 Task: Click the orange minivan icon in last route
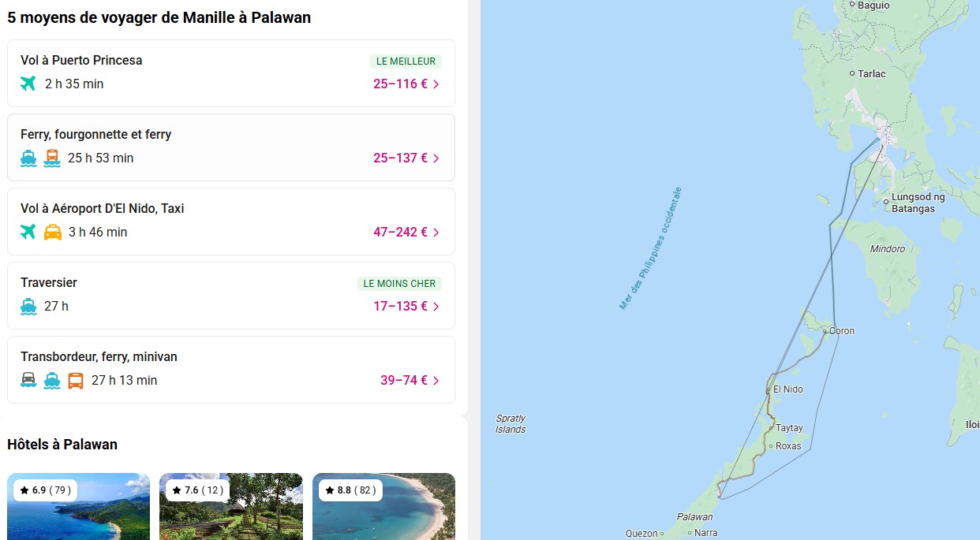point(76,380)
